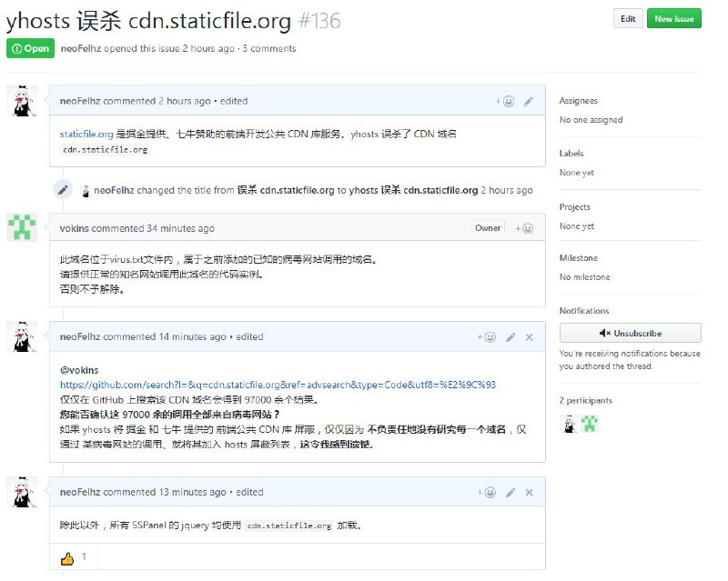Click the cdn.staticfile.org code snippet in first comment
Screen dimensions: 728x581
click(x=105, y=150)
